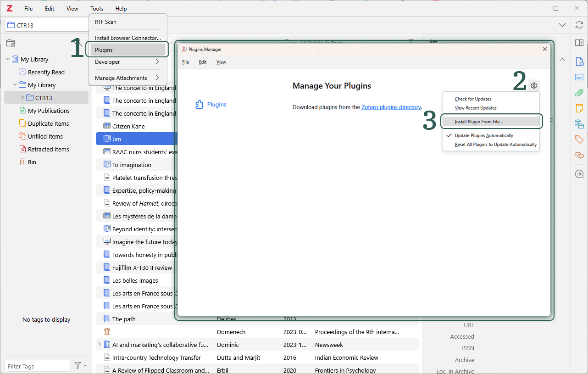Screen dimensions: 588x374
Task: Open the Notes yellow icon
Action: [579, 108]
